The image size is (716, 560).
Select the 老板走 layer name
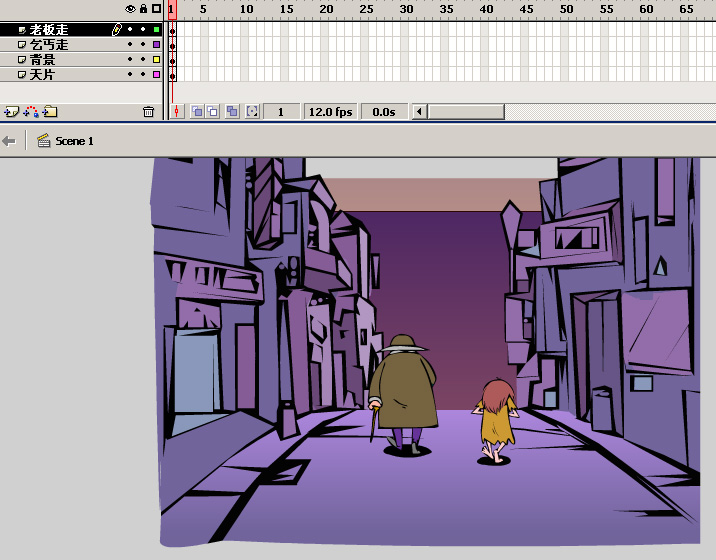(x=49, y=30)
